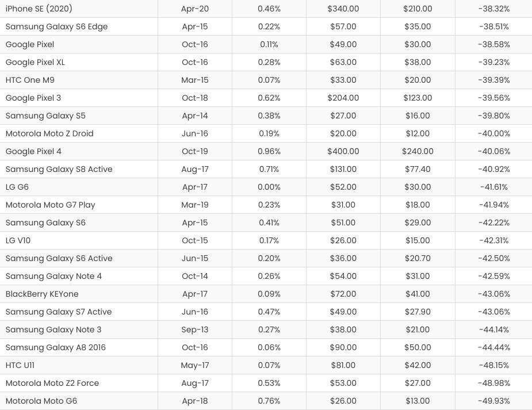This screenshot has height=410, width=532.
Task: Click the Samsung Galaxy Note 4 cell
Action: coord(53,276)
